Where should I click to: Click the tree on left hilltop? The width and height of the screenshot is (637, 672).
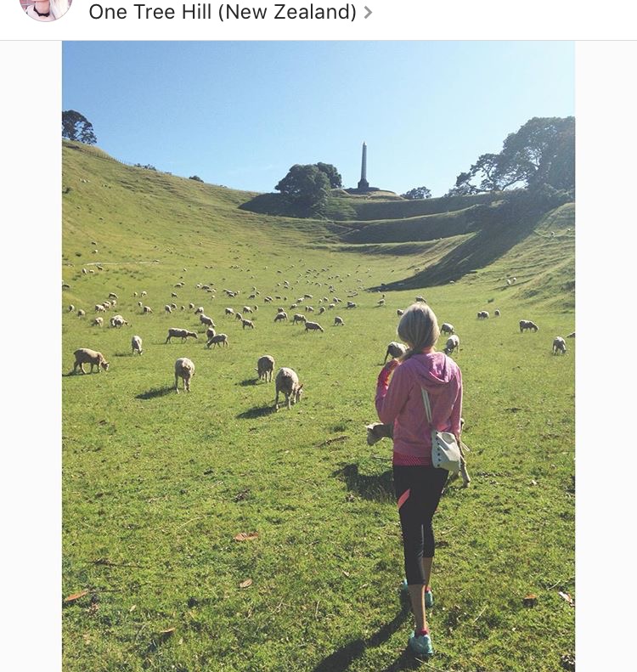pos(78,127)
